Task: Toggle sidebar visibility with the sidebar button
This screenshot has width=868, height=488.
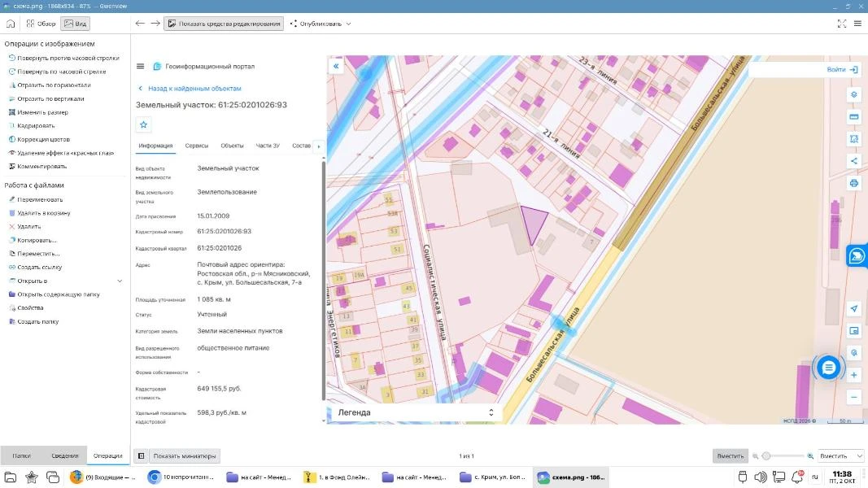Action: click(x=142, y=456)
